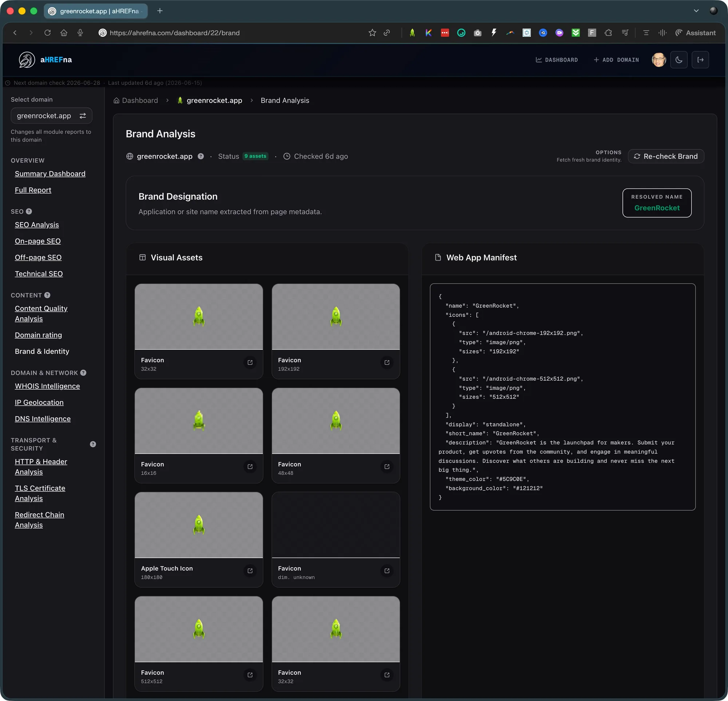Viewport: 728px width, 701px height.
Task: Navigate to SEO Analysis
Action: tap(37, 225)
